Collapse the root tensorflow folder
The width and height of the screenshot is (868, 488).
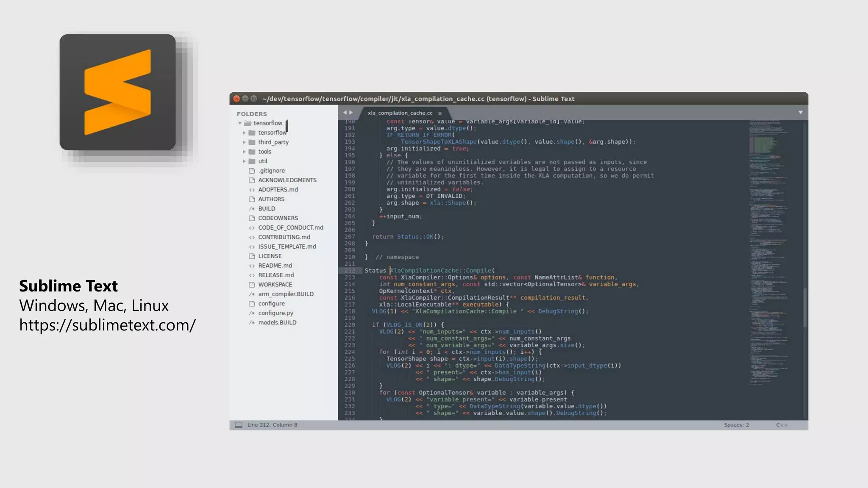(x=240, y=123)
